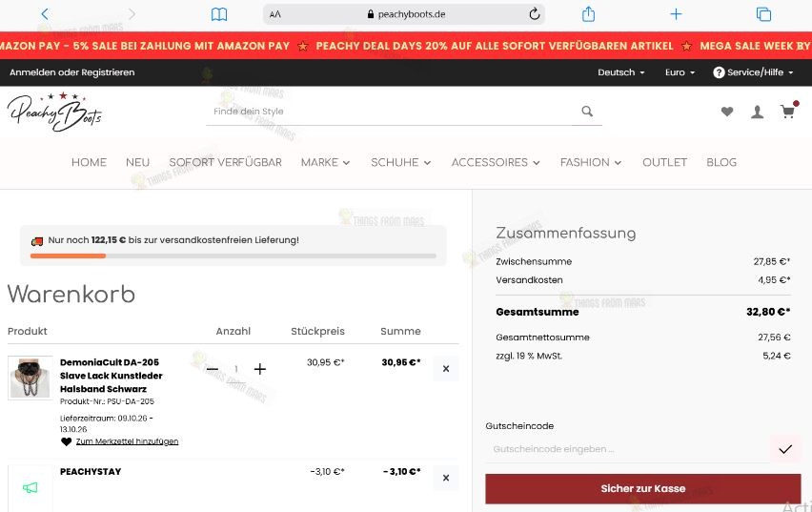Decrease quantity with minus button
The height and width of the screenshot is (512, 812).
point(213,369)
